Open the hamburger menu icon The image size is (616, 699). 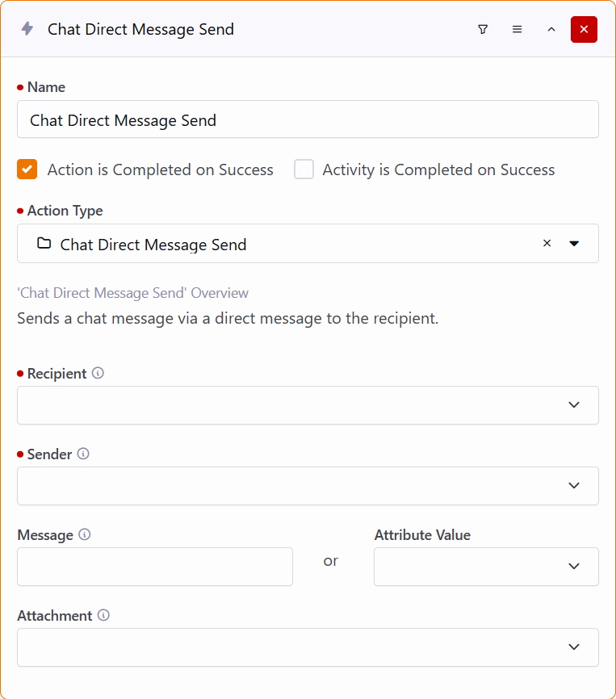[x=518, y=29]
